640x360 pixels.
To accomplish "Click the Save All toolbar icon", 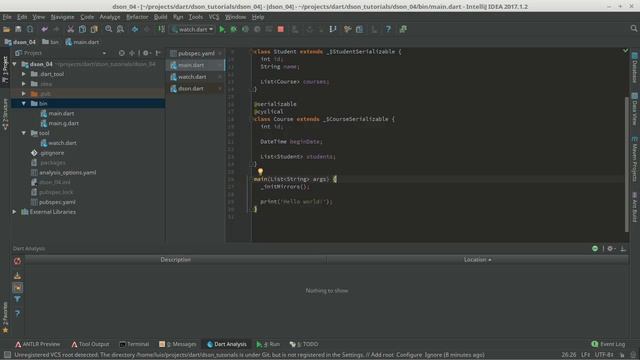I will point(18,29).
